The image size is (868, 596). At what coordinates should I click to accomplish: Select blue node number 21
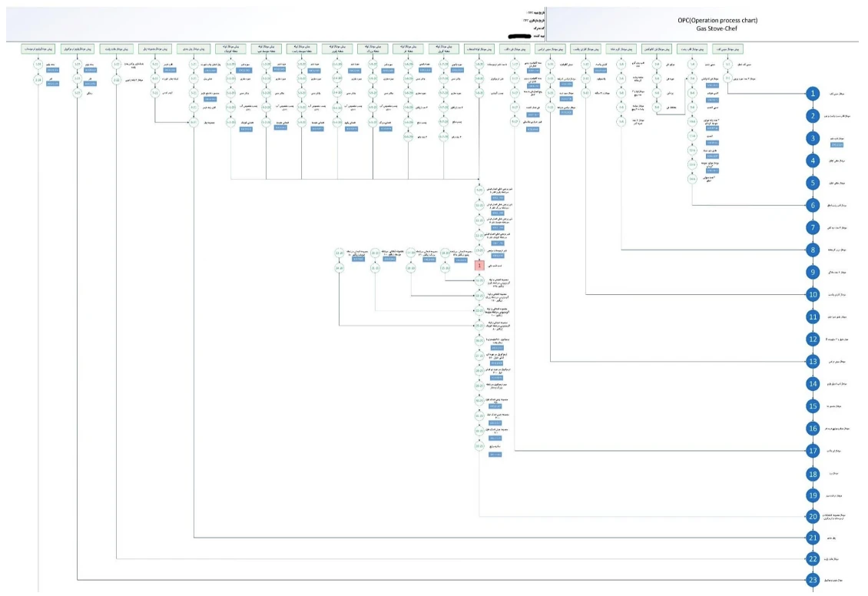[813, 538]
